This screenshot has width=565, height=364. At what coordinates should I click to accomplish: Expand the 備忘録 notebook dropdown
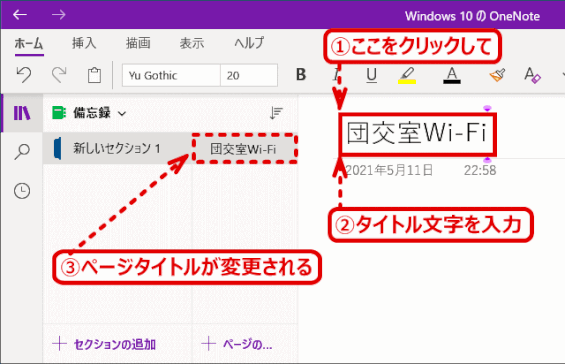(x=122, y=114)
